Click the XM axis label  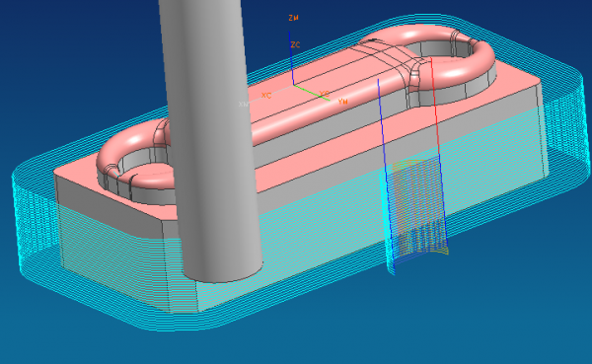coord(244,104)
